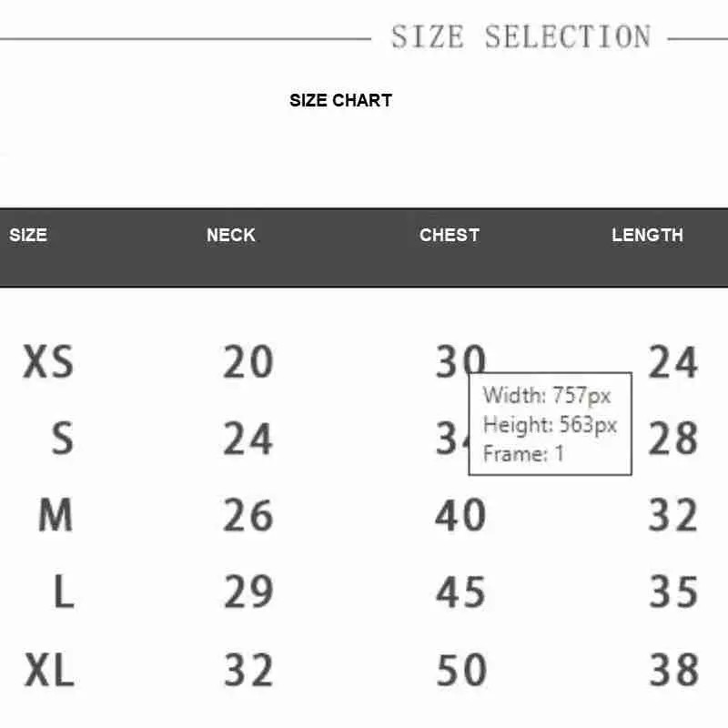The height and width of the screenshot is (728, 728).
Task: Click the length value 32 for M
Action: click(673, 514)
